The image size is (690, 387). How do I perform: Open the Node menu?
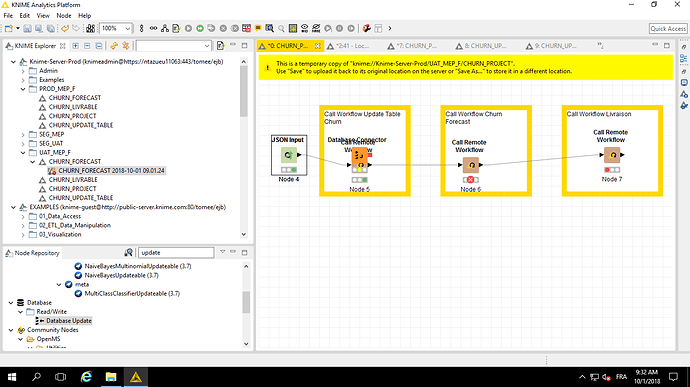[x=64, y=15]
